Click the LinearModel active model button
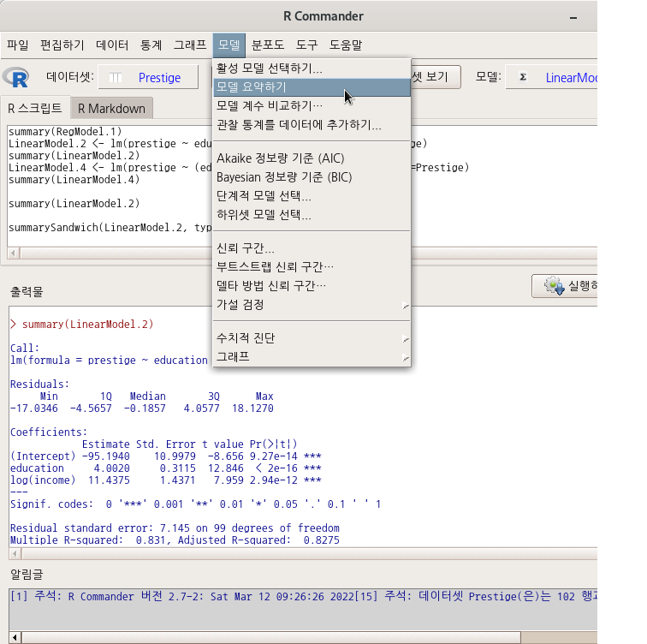The image size is (647, 644). (551, 77)
